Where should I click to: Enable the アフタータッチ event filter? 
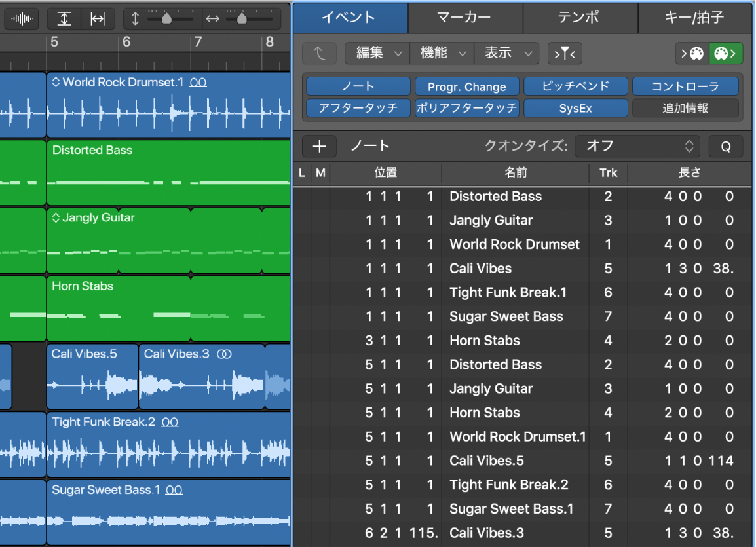point(358,108)
